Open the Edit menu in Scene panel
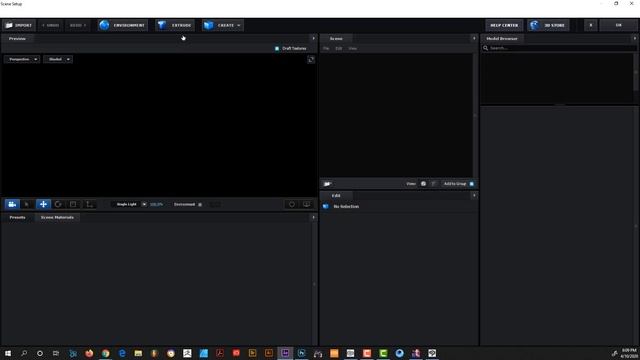640x360 pixels. [339, 48]
